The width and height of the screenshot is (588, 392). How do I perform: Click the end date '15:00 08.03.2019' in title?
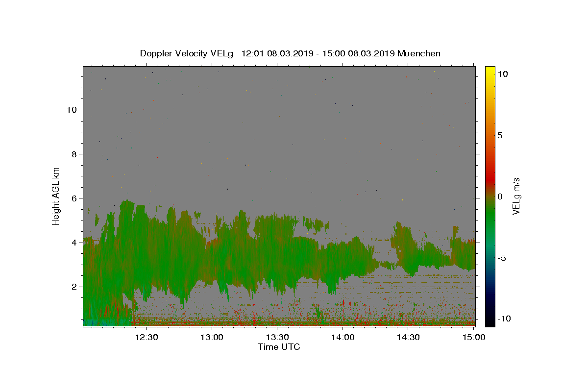pos(357,53)
